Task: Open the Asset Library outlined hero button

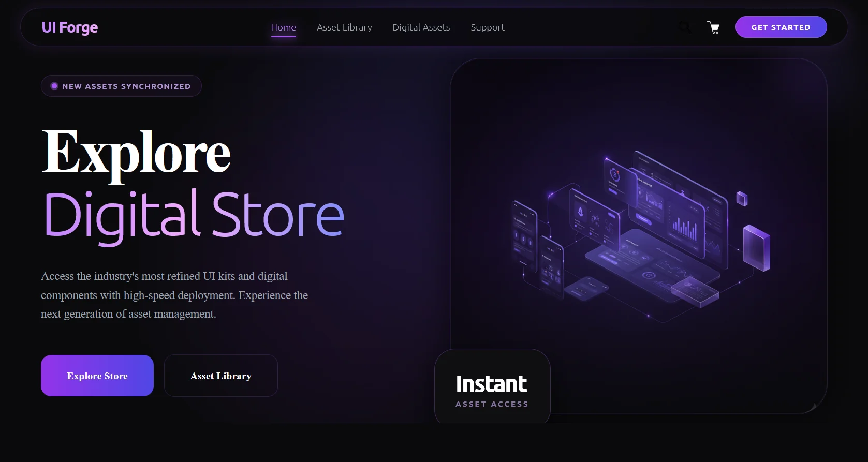Action: 221,376
